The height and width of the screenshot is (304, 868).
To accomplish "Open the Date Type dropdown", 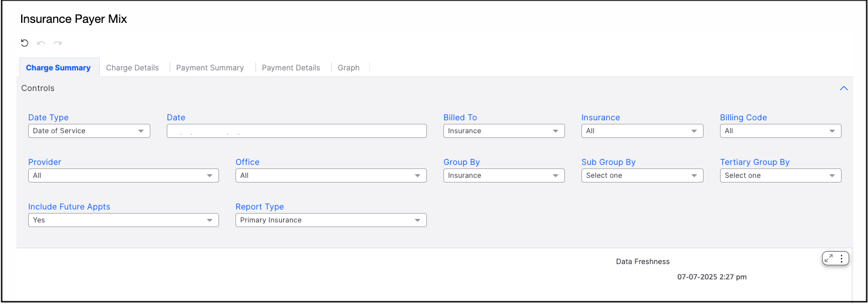I will [x=89, y=131].
